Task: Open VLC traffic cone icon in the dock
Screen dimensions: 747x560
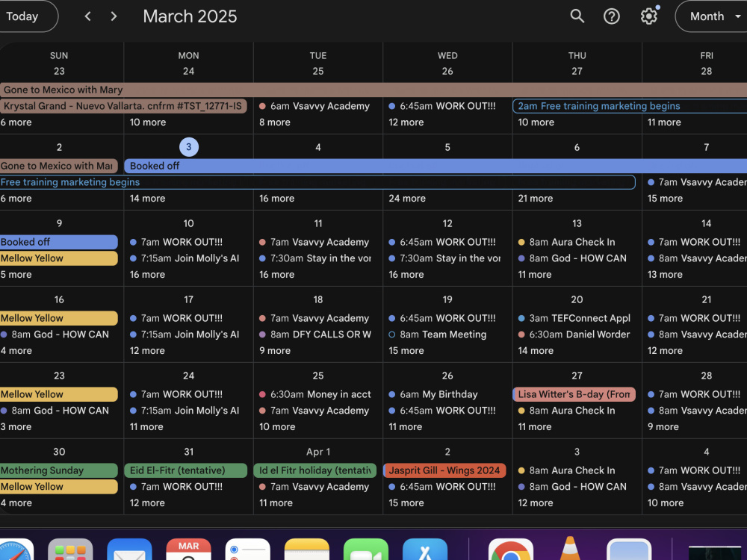Action: (570, 549)
